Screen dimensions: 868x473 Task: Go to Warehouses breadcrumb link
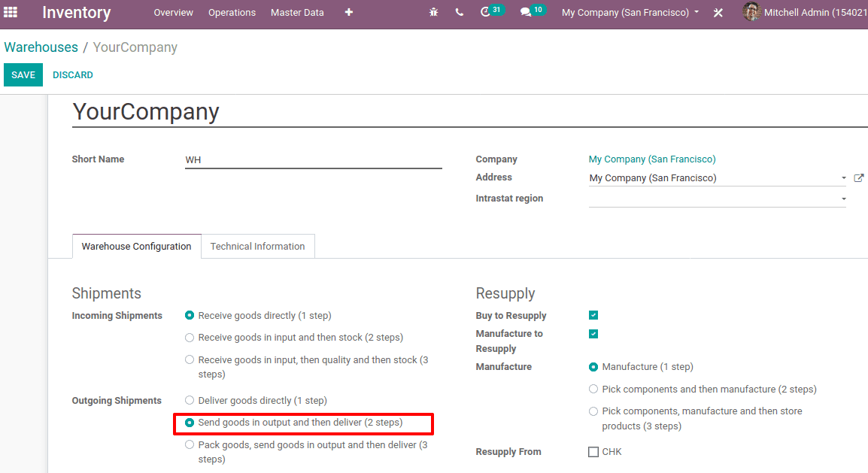click(41, 47)
